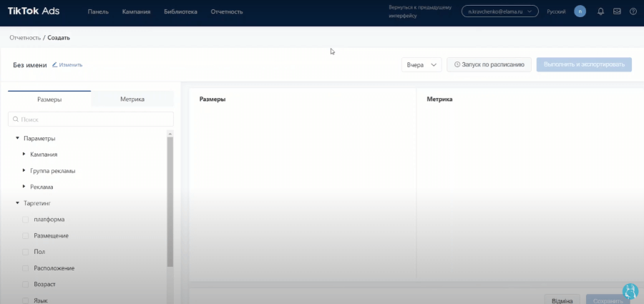Click the help question mark icon

point(633,11)
